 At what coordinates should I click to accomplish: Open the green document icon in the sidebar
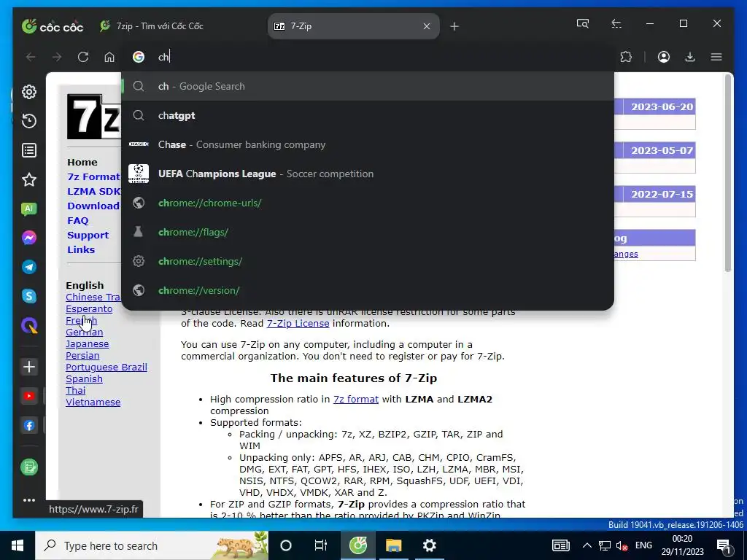click(x=29, y=467)
